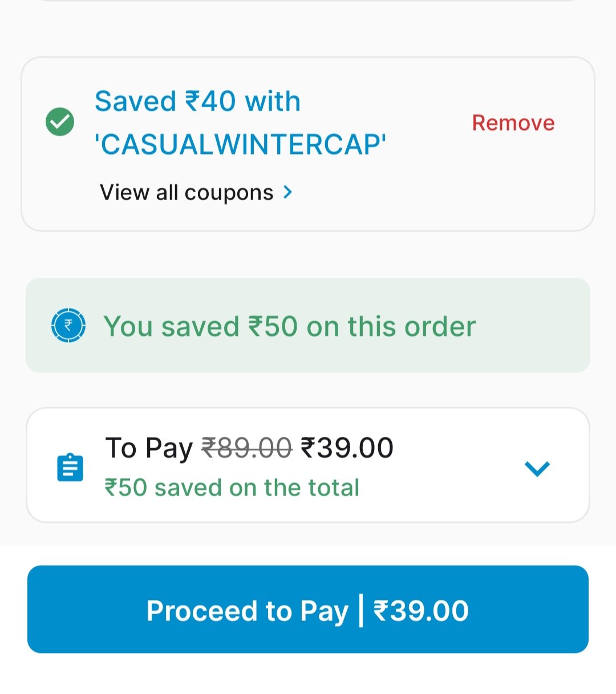This screenshot has height=694, width=616.
Task: Tap the blue rupee coin savings icon
Action: click(x=68, y=326)
